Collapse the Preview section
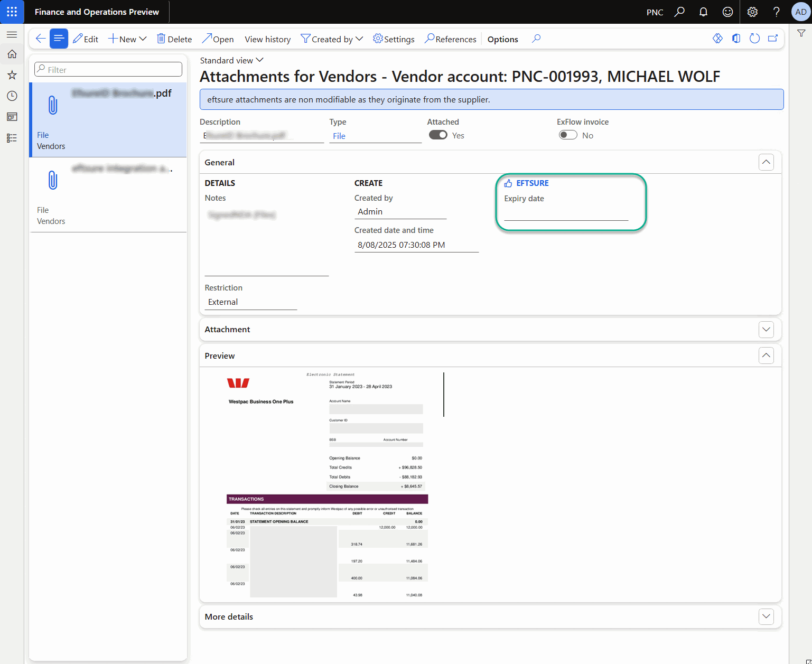Viewport: 812px width, 664px height. click(766, 356)
